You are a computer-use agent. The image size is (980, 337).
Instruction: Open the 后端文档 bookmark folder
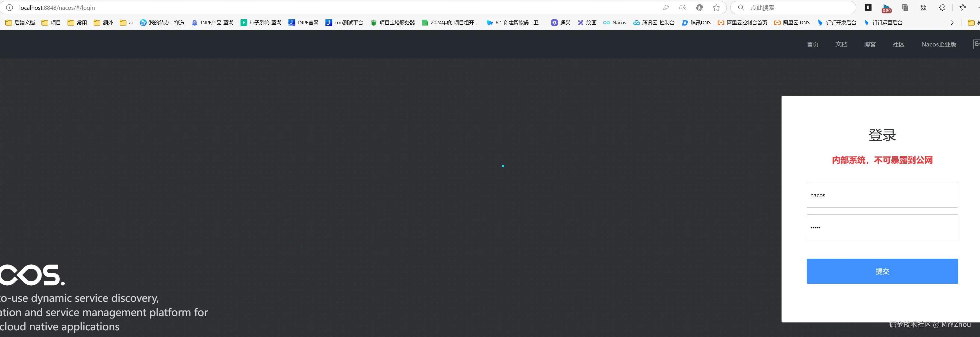coord(20,23)
